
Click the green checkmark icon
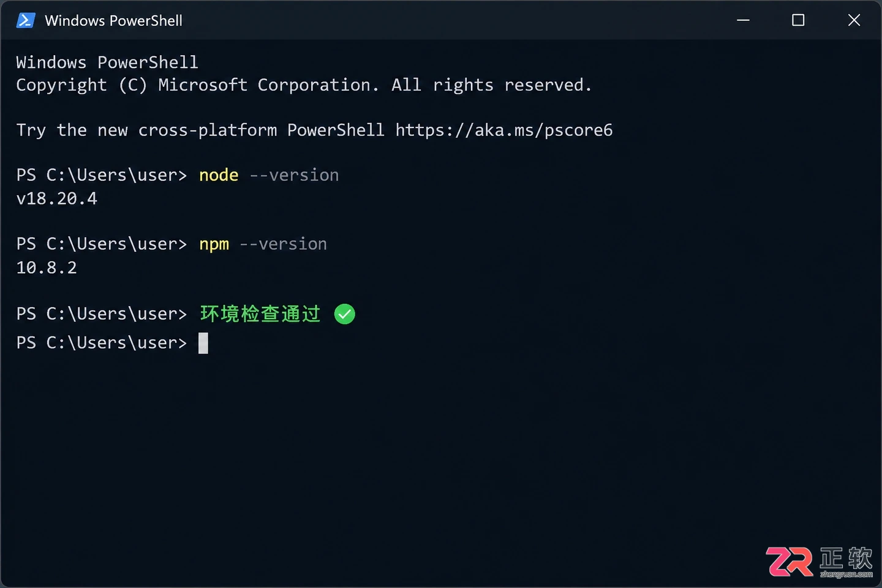345,314
